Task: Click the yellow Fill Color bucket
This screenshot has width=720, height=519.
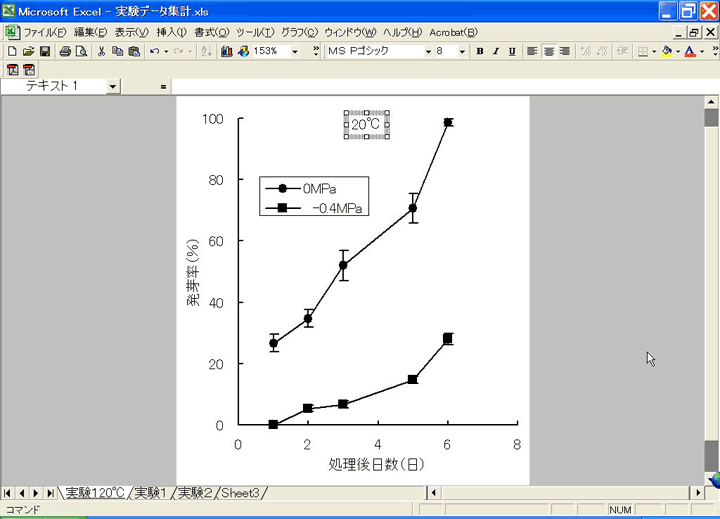Action: tap(666, 51)
